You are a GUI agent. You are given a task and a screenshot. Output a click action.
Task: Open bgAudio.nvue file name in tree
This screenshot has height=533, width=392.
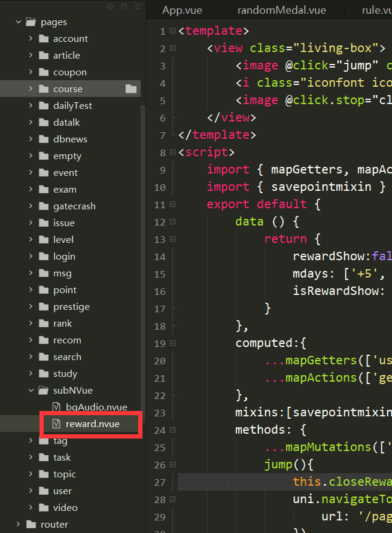click(x=96, y=407)
